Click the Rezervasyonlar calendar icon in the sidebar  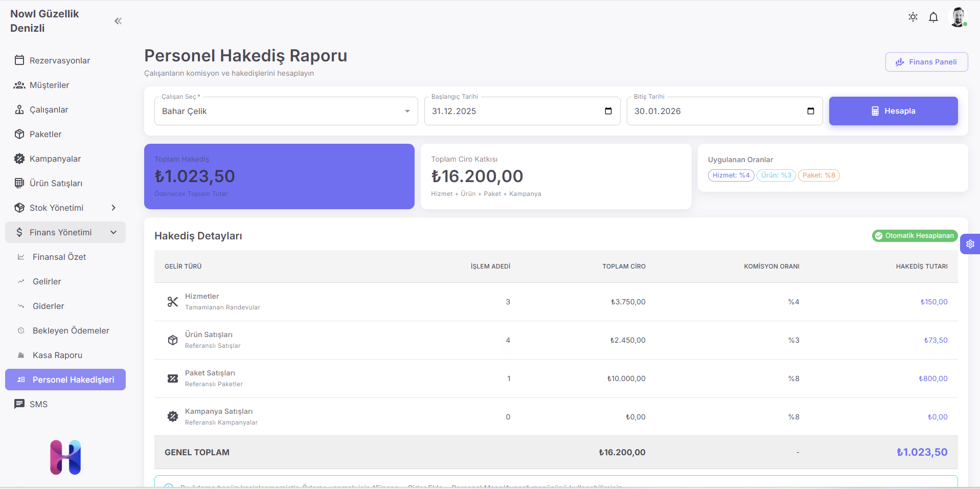[19, 60]
